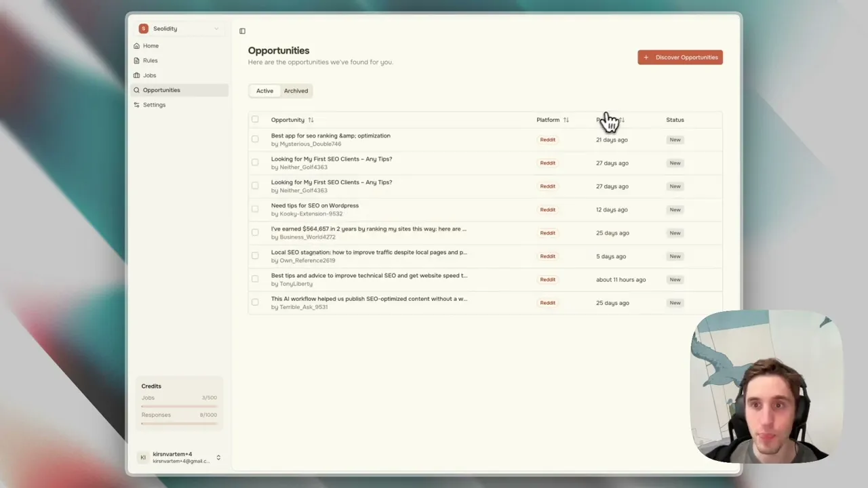Click author Own_Reference2619

click(x=307, y=261)
